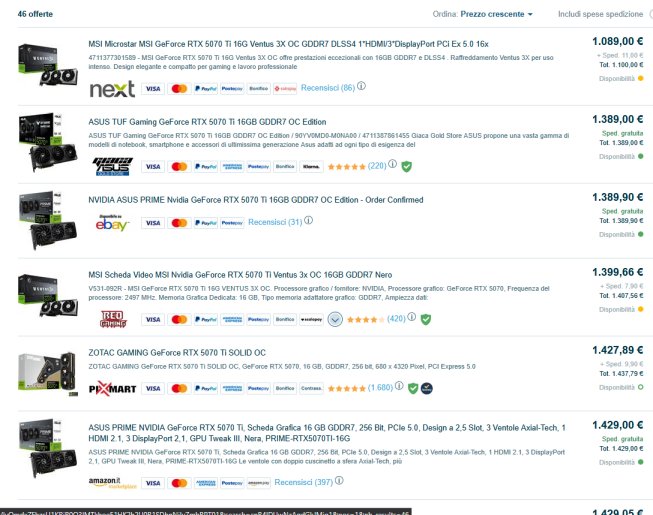
Task: Click PayPal icon in the next offer row
Action: [205, 89]
